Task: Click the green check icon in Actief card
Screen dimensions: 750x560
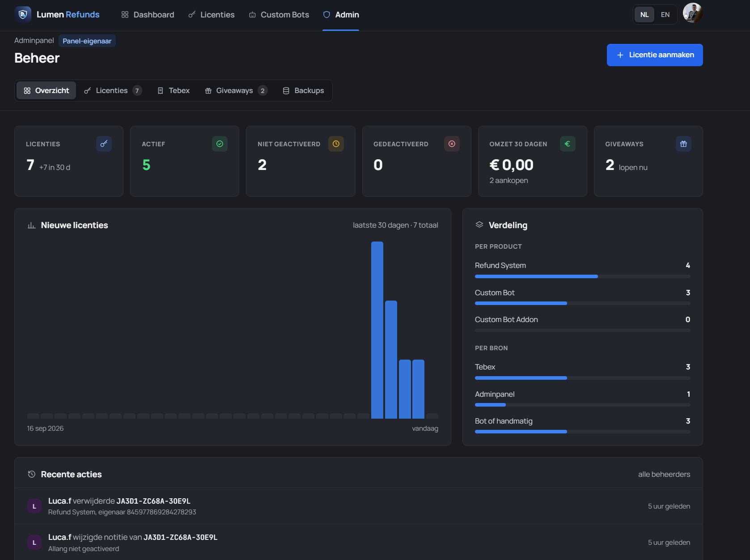Action: 220,144
